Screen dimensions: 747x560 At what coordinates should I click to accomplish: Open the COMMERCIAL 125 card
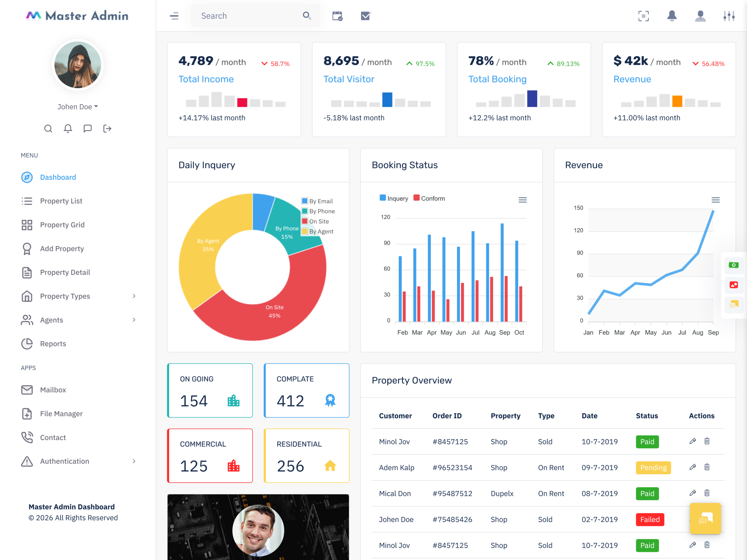coord(210,456)
